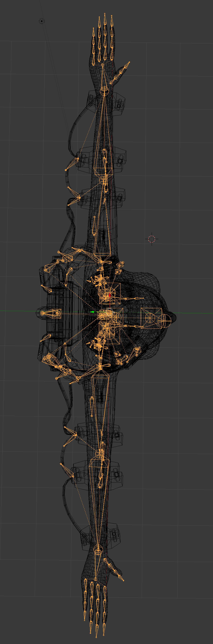Select the square elbow widget on lower arm
Image resolution: width=213 pixels, height=644 pixels.
(99, 463)
